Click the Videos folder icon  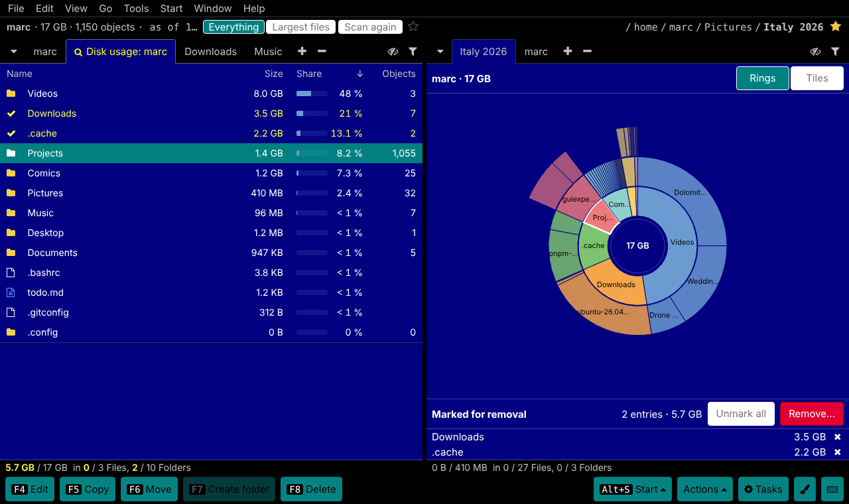pyautogui.click(x=11, y=94)
